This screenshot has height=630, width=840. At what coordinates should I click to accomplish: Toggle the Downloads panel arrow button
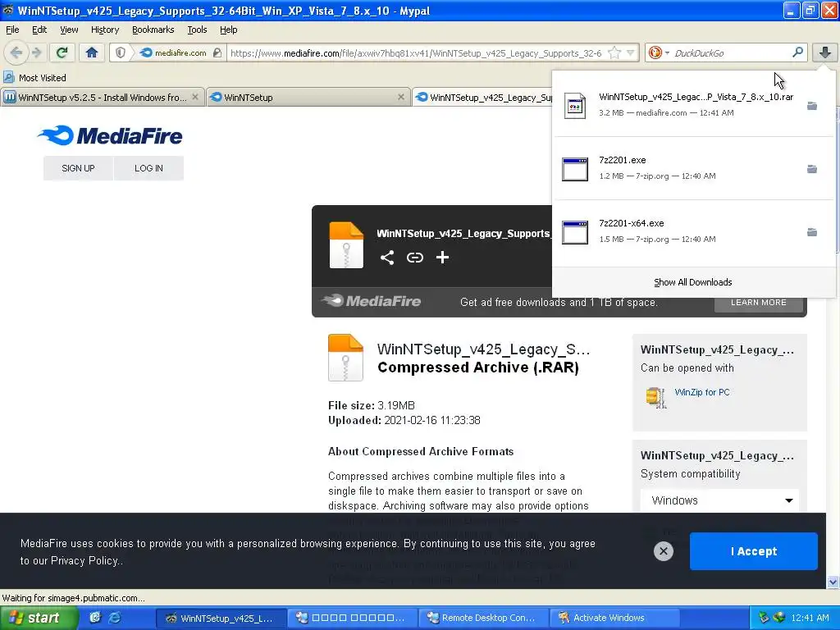825,52
